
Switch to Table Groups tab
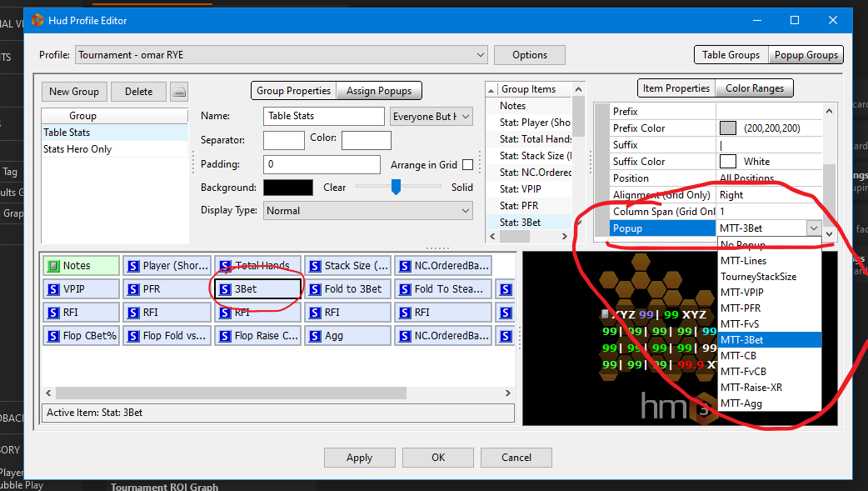click(731, 55)
